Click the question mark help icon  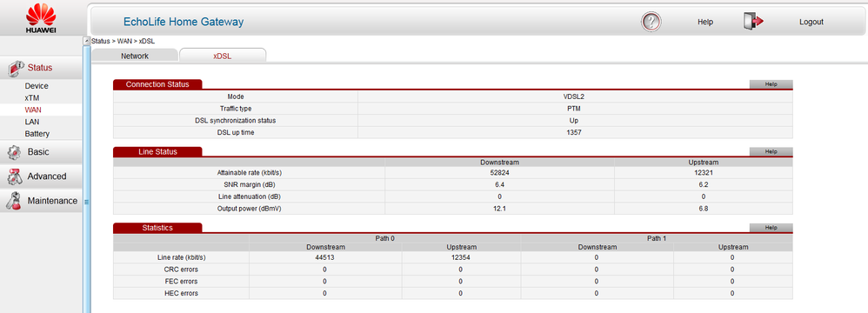[x=651, y=22]
